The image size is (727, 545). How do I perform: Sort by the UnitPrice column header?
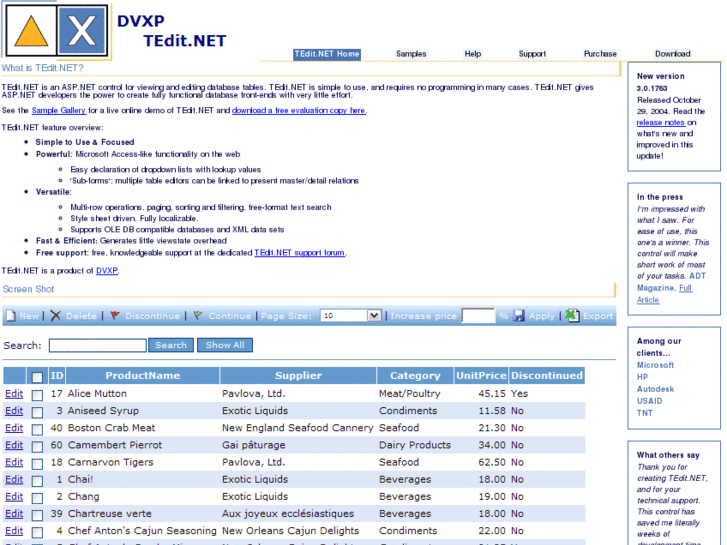(481, 376)
